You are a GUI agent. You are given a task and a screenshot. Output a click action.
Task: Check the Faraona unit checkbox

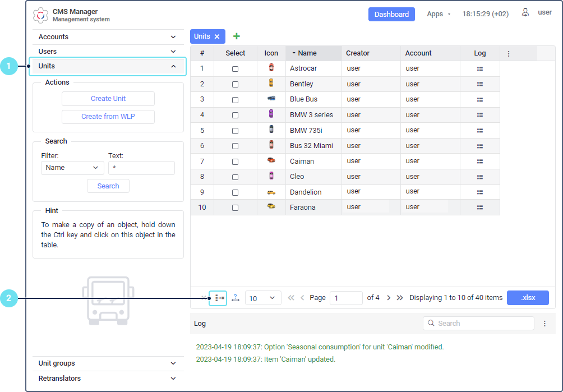pyautogui.click(x=235, y=207)
